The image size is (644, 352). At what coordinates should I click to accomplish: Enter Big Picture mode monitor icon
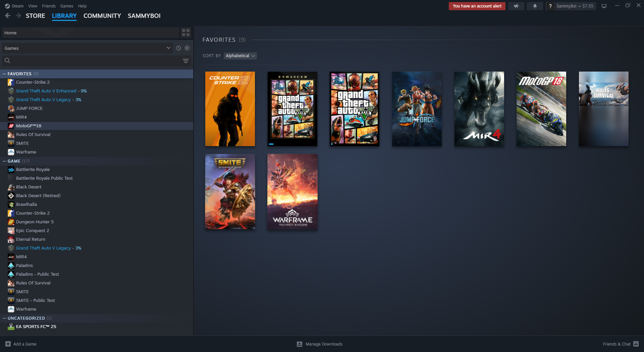point(604,6)
